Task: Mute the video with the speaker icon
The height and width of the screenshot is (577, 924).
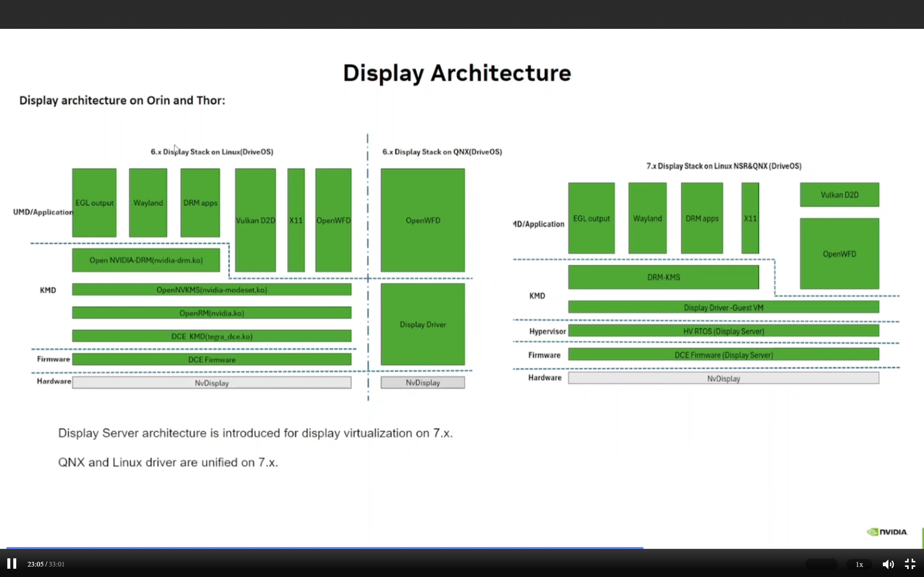Action: 888,564
